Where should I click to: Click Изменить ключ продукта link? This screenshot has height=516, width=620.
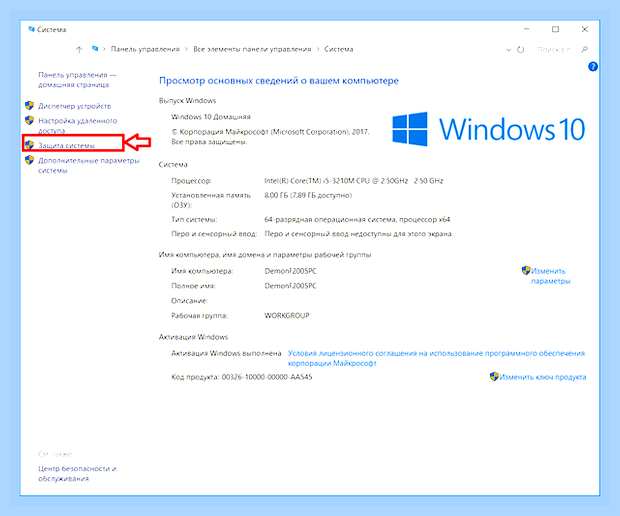point(542,377)
